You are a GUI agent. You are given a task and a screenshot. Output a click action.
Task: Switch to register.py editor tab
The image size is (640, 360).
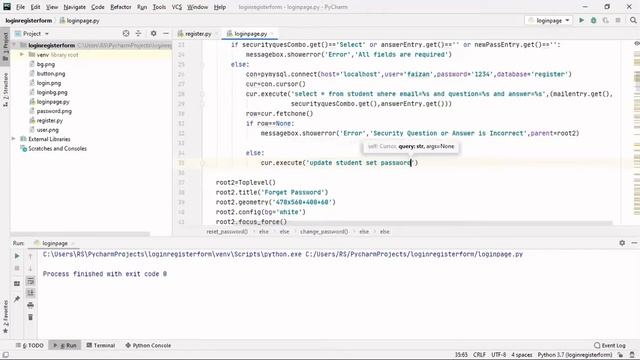[x=198, y=34]
